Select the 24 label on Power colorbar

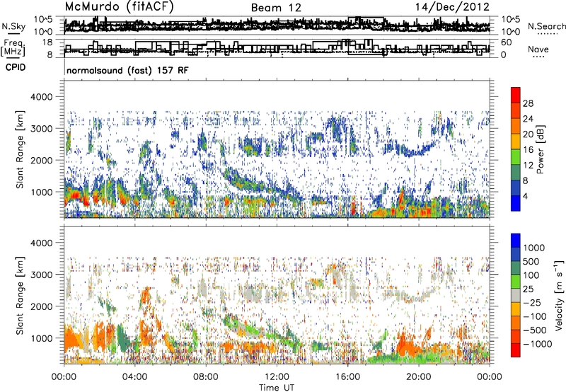tap(528, 119)
